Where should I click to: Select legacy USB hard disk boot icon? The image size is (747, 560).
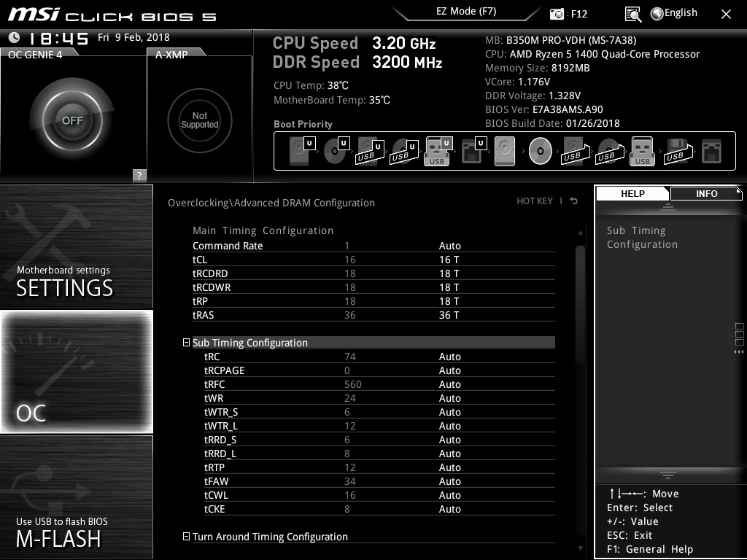coord(576,151)
